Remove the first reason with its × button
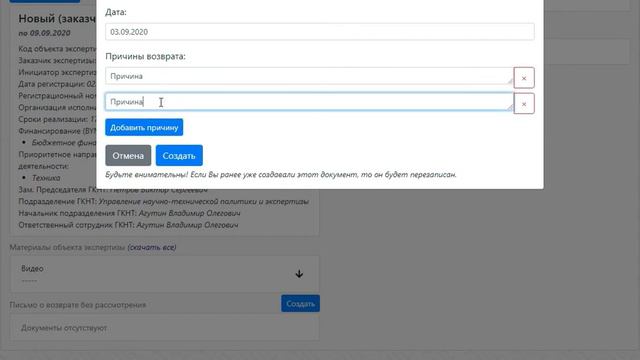The image size is (640, 360). 524,78
